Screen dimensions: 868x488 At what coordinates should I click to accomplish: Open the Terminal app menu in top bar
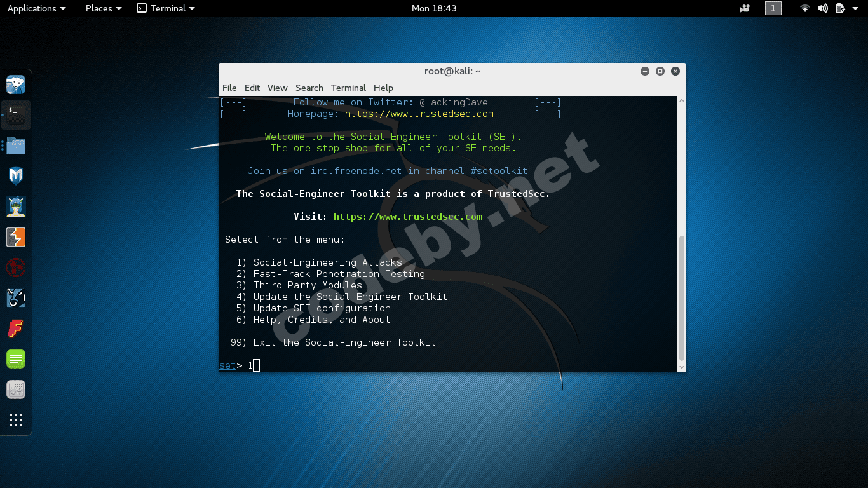point(166,8)
